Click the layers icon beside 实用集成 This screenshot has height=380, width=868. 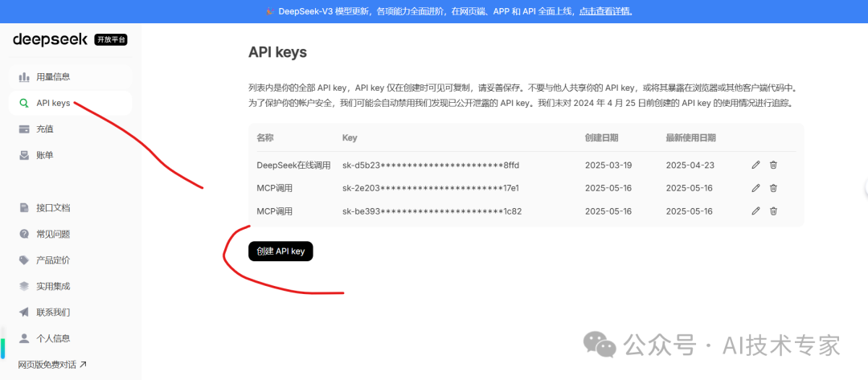[24, 286]
